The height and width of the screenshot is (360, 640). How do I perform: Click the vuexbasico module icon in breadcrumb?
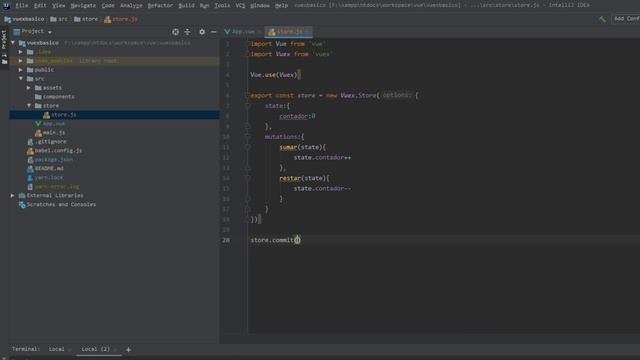[7, 19]
